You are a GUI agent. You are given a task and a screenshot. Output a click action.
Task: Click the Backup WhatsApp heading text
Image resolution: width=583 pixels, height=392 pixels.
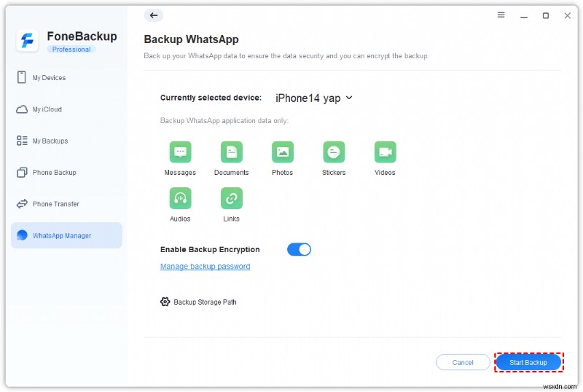click(x=191, y=39)
